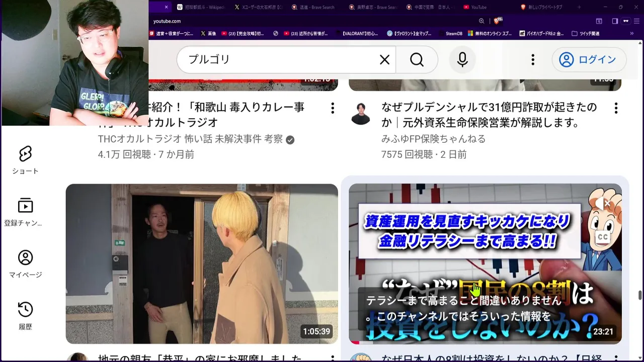
Task: Click the ログイン sign-in button
Action: (x=589, y=60)
